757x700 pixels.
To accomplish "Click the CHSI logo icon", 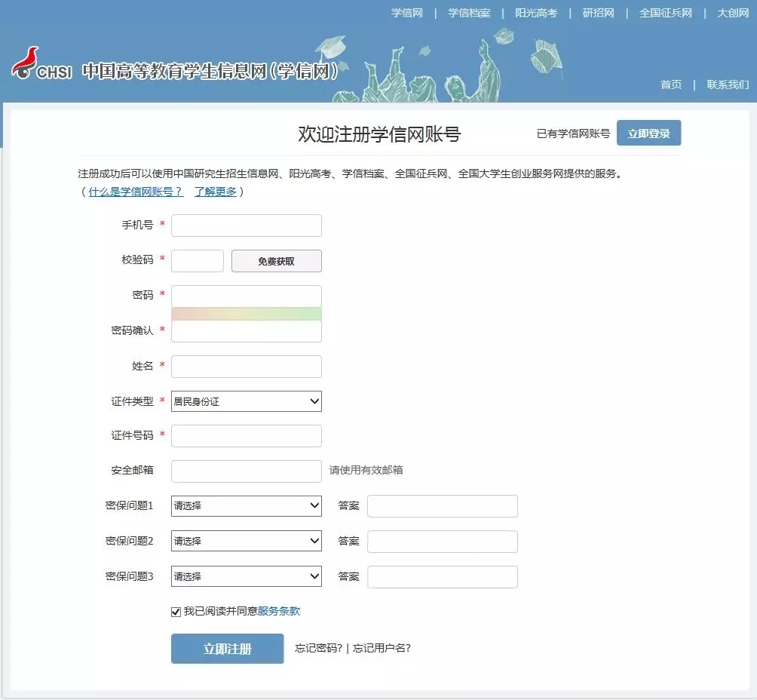I will pyautogui.click(x=41, y=64).
